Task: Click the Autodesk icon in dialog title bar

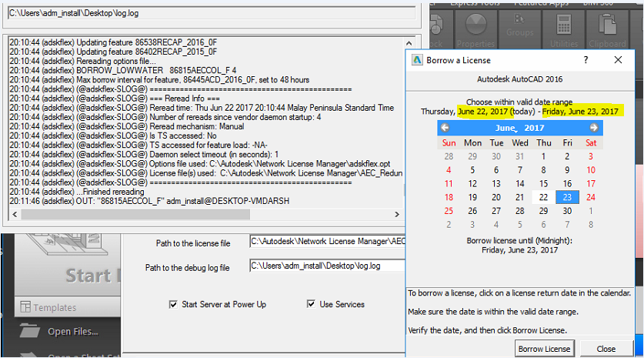Action: click(x=417, y=60)
